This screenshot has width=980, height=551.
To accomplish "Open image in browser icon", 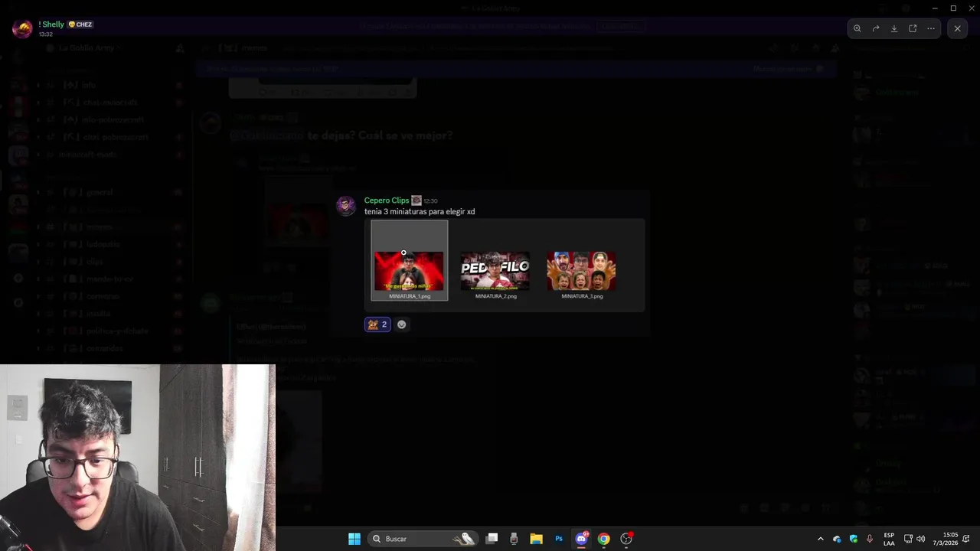I will [x=913, y=28].
